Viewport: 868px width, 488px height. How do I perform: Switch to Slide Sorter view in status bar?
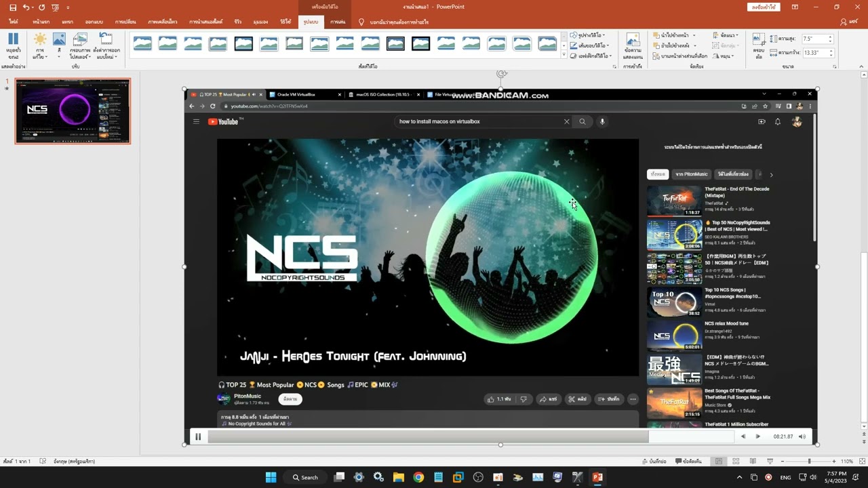[736, 461]
